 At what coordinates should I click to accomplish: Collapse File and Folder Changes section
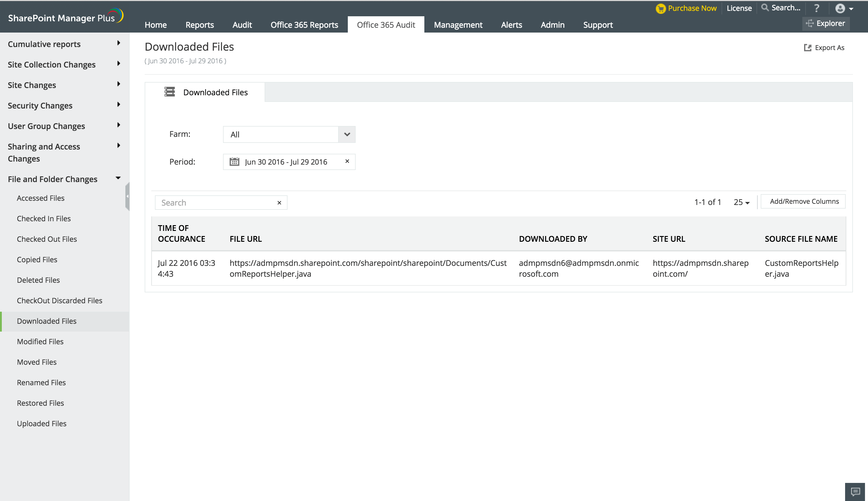click(118, 178)
